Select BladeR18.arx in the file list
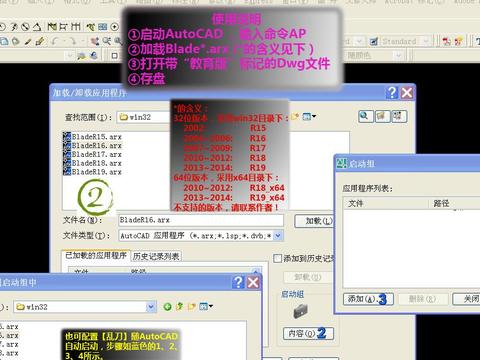This screenshot has height=360, width=480. 92,163
